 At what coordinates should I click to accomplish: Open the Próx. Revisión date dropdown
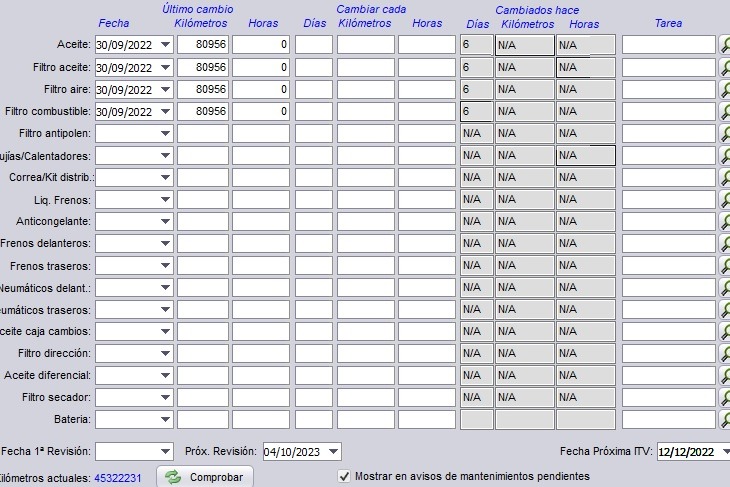coord(333,452)
